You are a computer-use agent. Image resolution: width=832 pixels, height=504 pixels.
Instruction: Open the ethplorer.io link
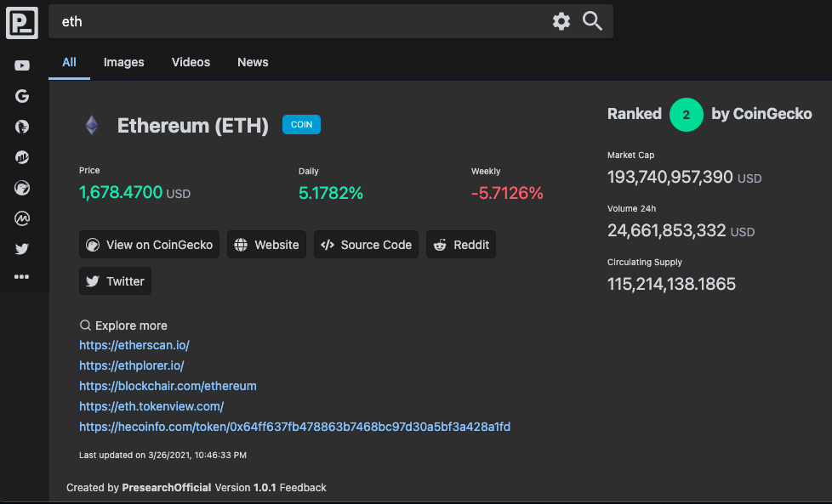[x=132, y=365]
